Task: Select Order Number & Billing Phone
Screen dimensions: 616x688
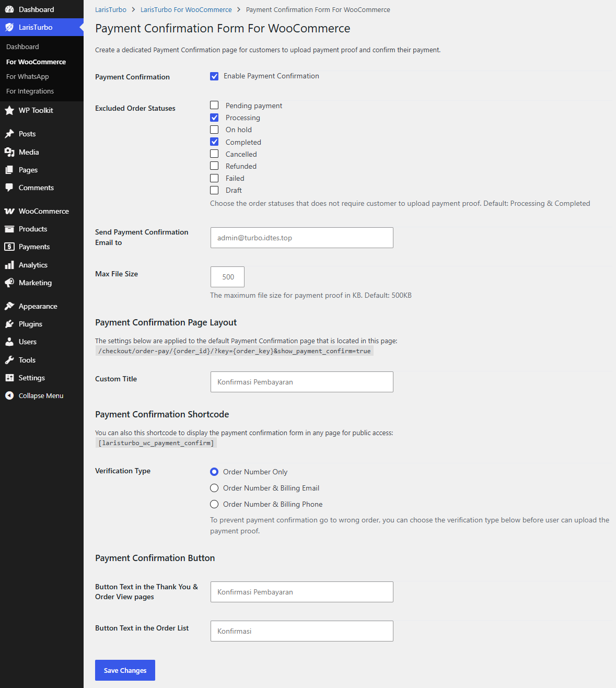Action: 214,504
